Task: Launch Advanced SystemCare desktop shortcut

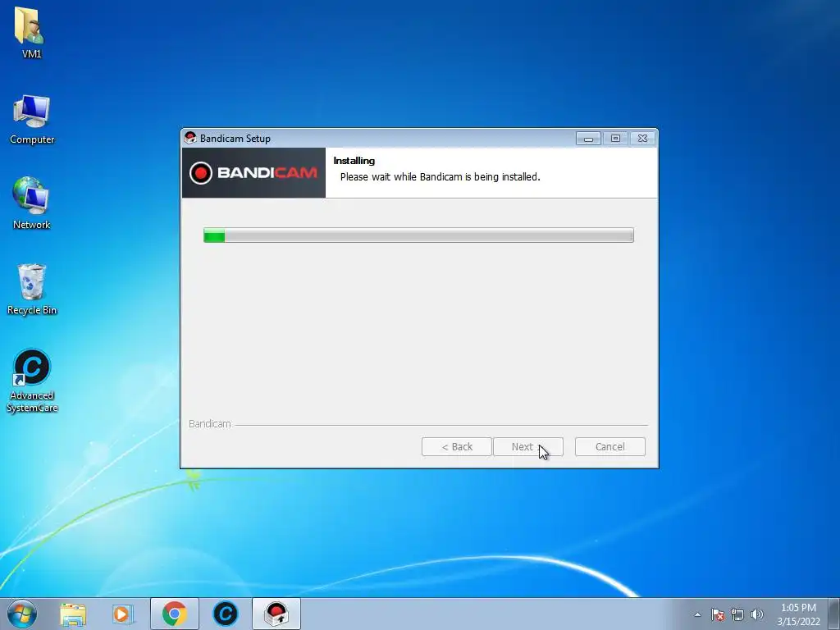Action: coord(32,381)
